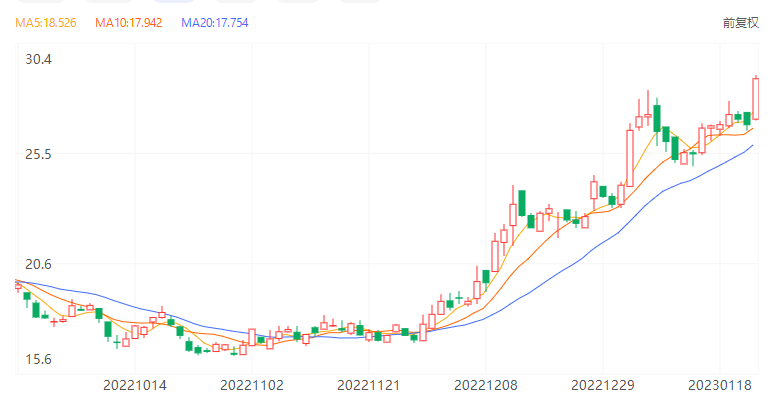
Task: Open the 前复权 adjustment option
Action: (740, 23)
